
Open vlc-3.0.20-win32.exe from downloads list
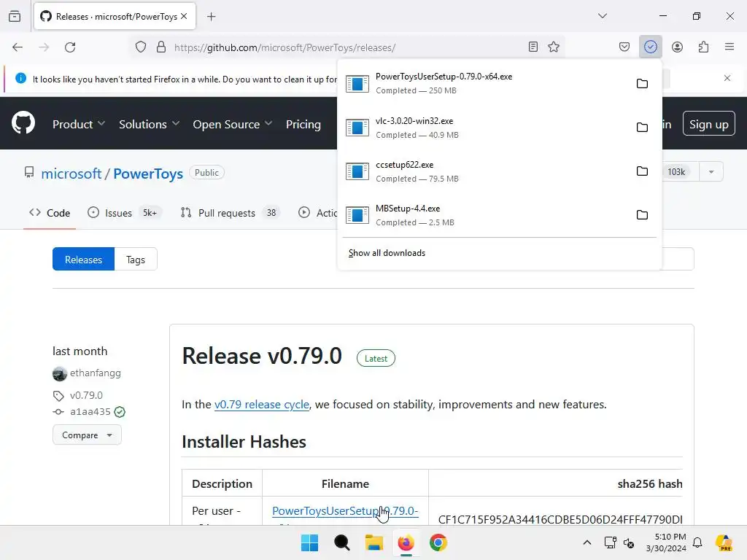coord(484,128)
